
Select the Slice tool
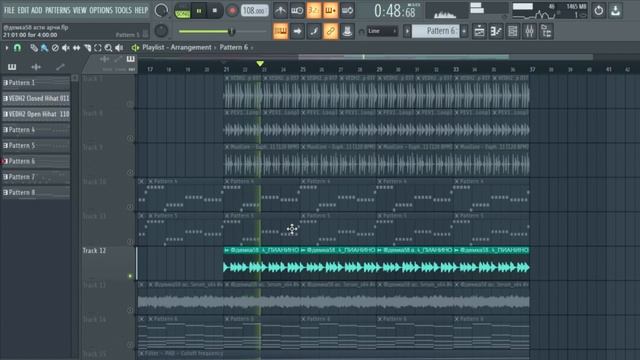tap(87, 48)
